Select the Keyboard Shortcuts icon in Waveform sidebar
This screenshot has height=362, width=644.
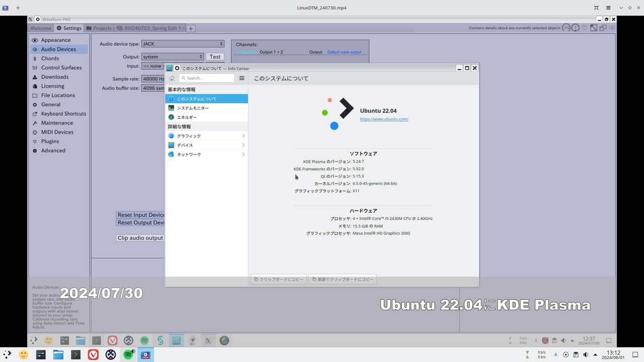[x=34, y=114]
